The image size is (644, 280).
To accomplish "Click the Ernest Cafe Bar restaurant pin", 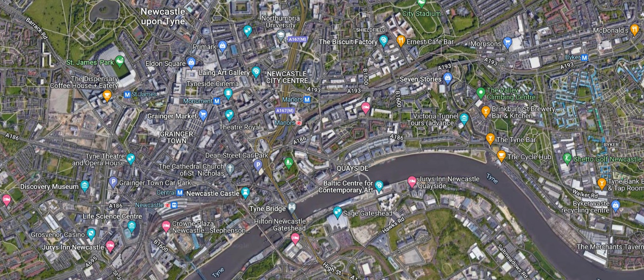I will [x=400, y=41].
